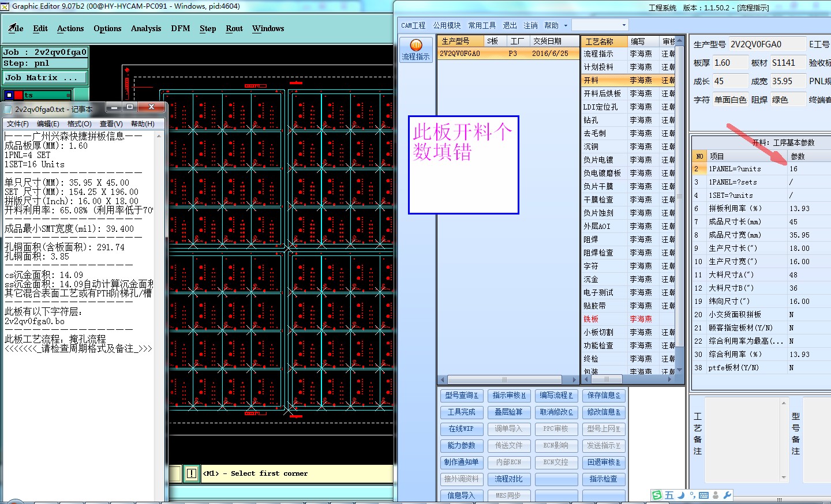
Task: Open the empty combo box in CAM toolbar
Action: (x=600, y=25)
